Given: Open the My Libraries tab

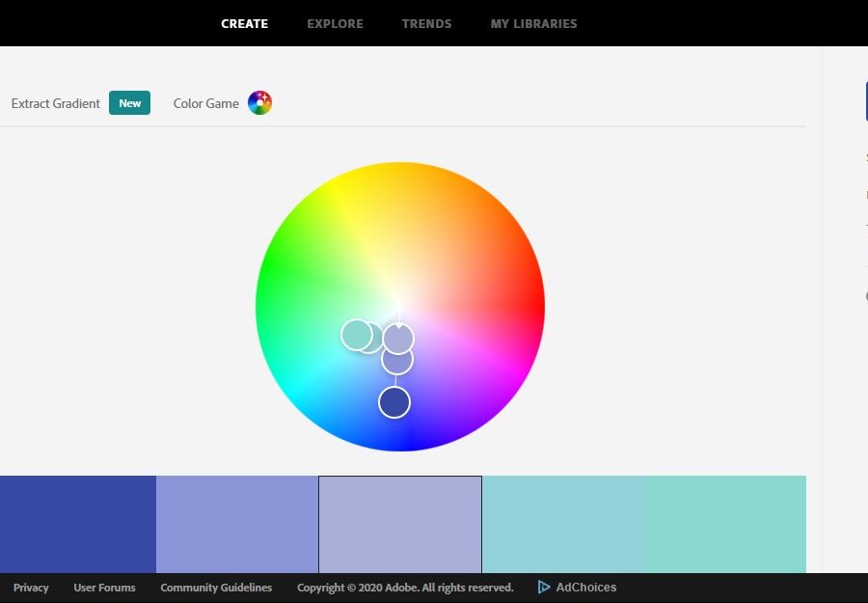Looking at the screenshot, I should click(533, 23).
